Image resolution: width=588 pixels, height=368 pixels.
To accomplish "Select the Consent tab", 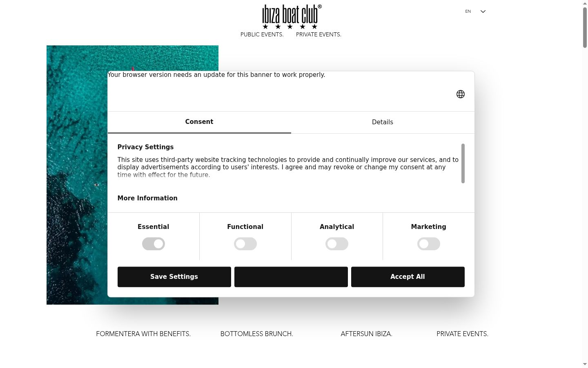I will tap(199, 122).
